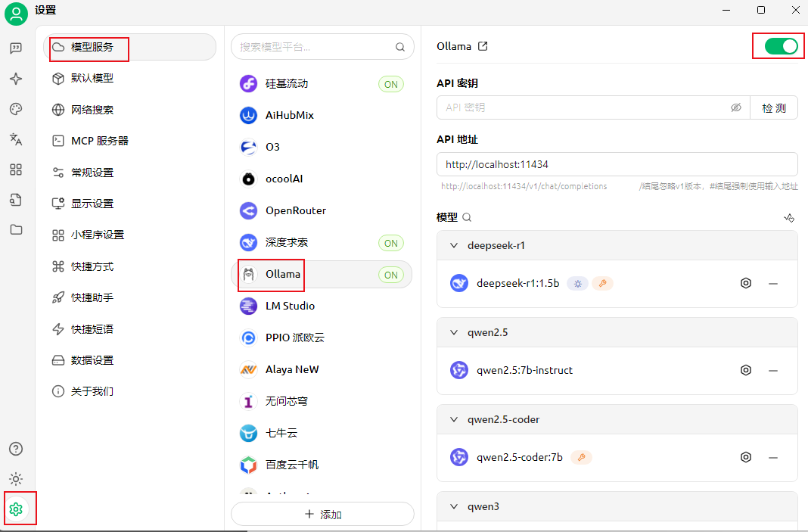Click the 添加 provider button
808x532 pixels.
(x=322, y=515)
